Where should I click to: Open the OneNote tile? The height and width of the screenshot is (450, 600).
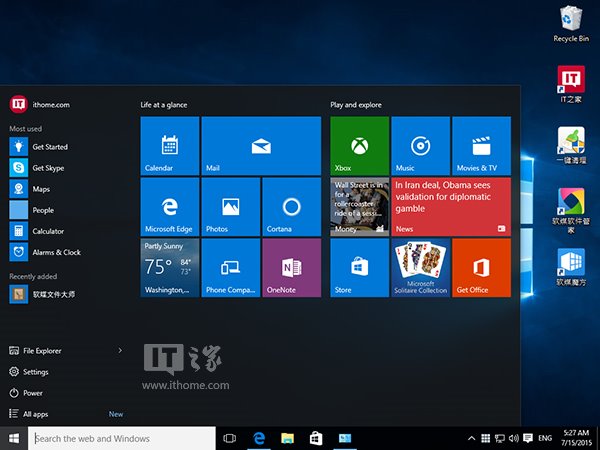292,267
